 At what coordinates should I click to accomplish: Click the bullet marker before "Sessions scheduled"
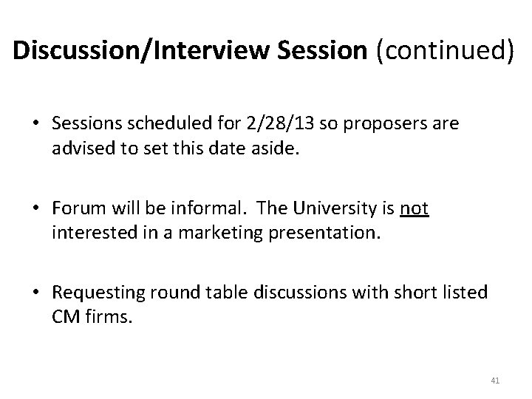(36, 125)
